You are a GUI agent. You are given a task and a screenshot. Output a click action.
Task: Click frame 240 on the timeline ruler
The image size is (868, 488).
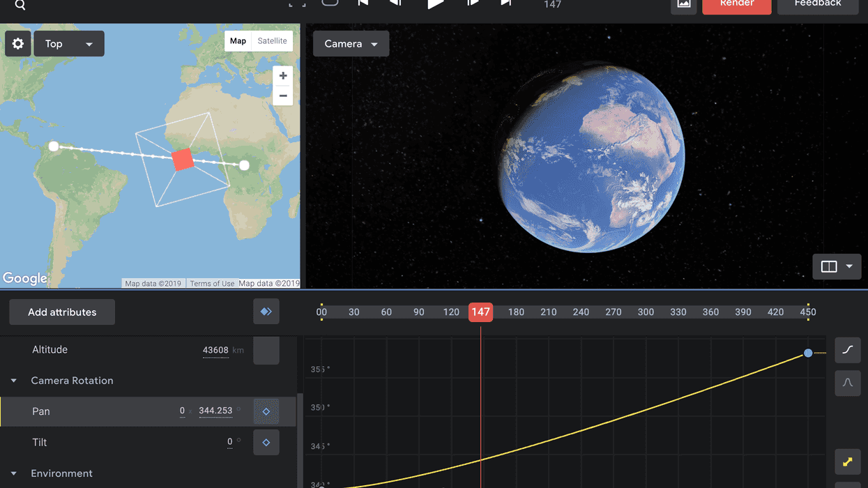pos(581,312)
